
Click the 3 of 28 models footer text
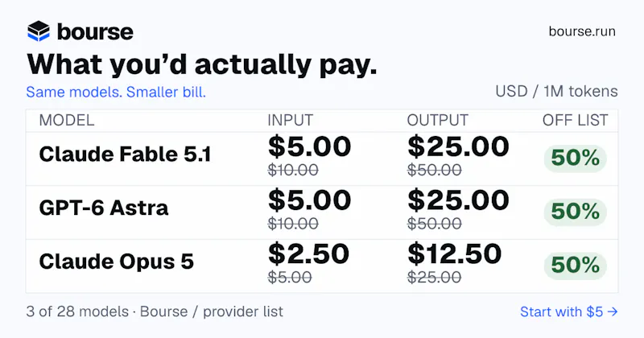(77, 311)
